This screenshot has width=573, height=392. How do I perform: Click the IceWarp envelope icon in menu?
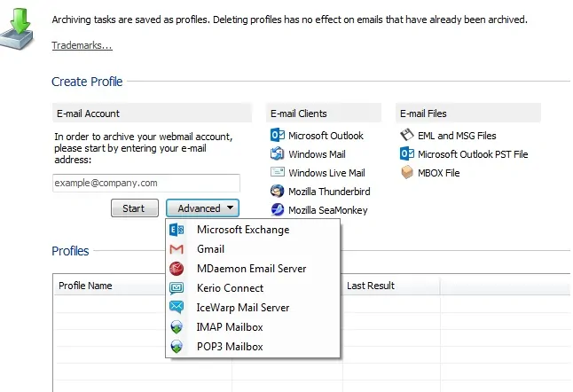177,307
